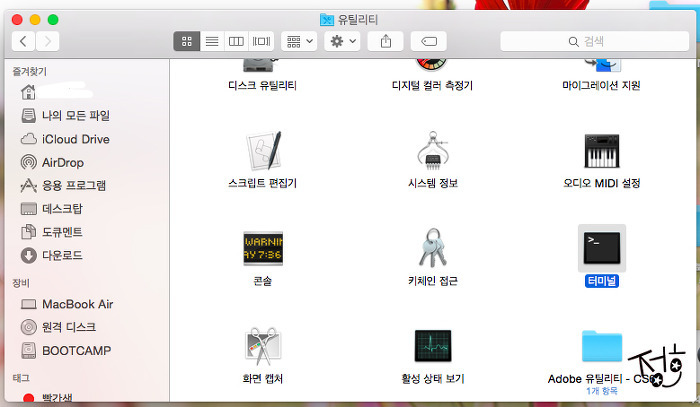Open the 터미널 (Terminal) app icon
The image size is (700, 407).
(602, 248)
